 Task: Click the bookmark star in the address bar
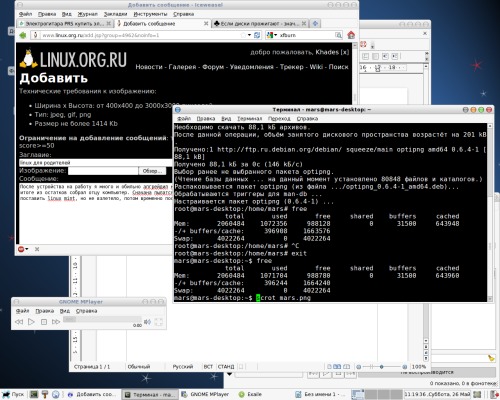pos(243,35)
